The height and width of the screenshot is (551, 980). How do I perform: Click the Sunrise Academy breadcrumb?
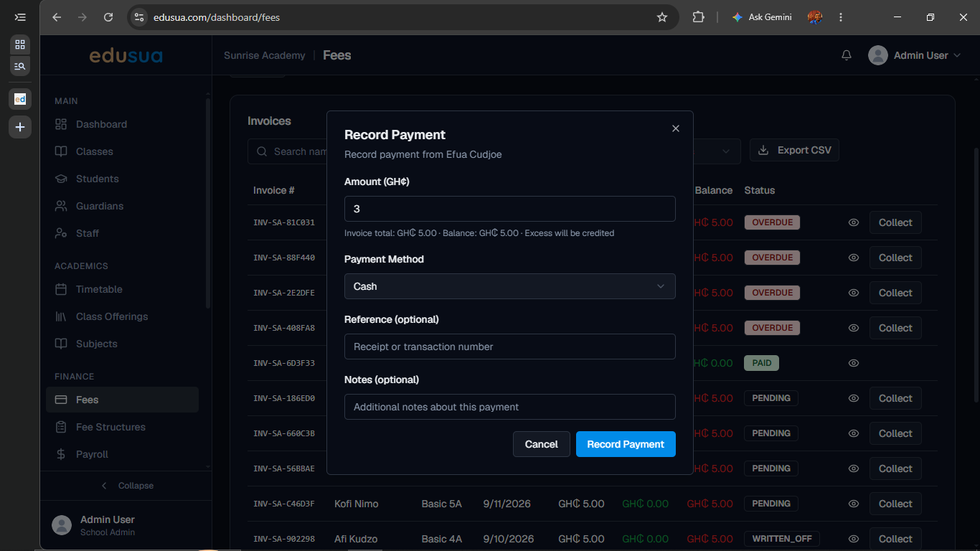pos(264,55)
